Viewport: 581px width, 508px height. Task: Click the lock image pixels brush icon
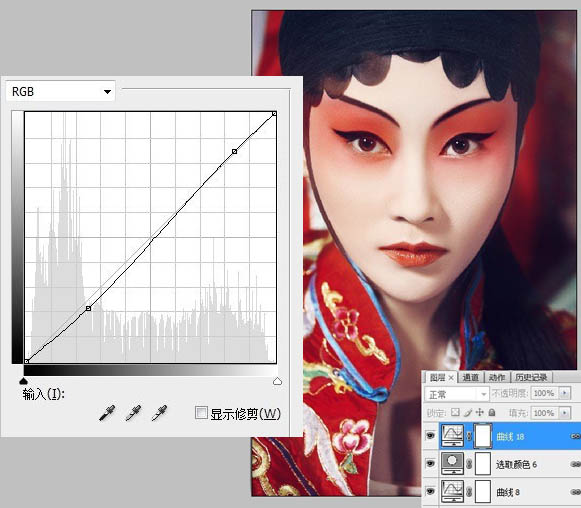[468, 412]
